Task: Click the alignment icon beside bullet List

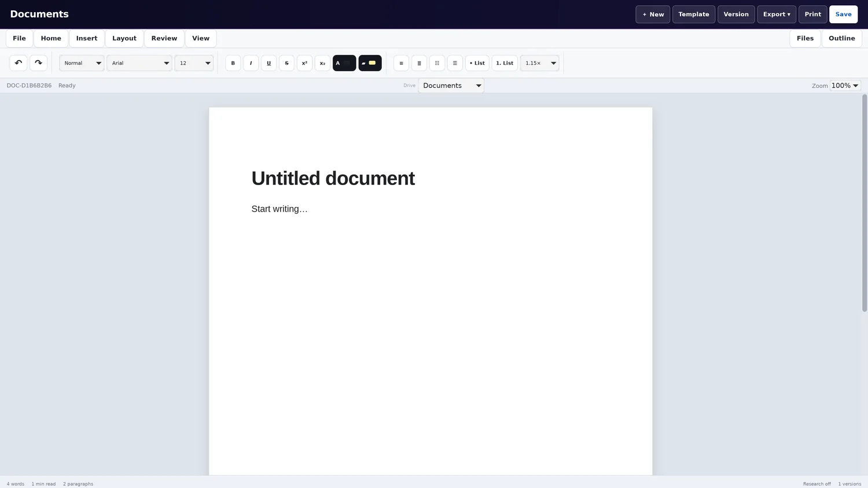Action: click(x=455, y=63)
